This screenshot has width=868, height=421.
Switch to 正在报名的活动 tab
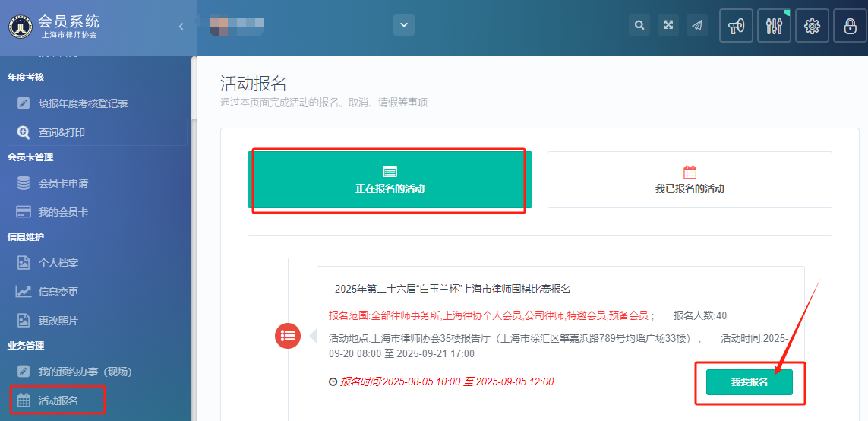(x=390, y=180)
